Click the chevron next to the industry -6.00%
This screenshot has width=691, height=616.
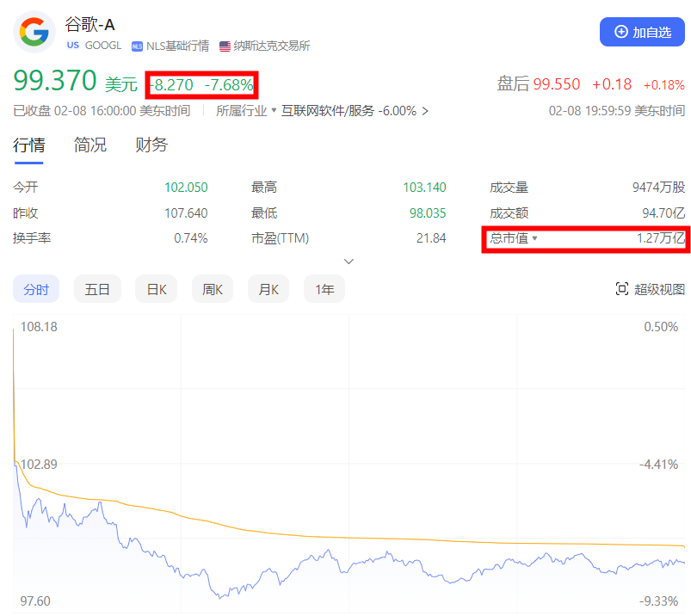(x=425, y=111)
